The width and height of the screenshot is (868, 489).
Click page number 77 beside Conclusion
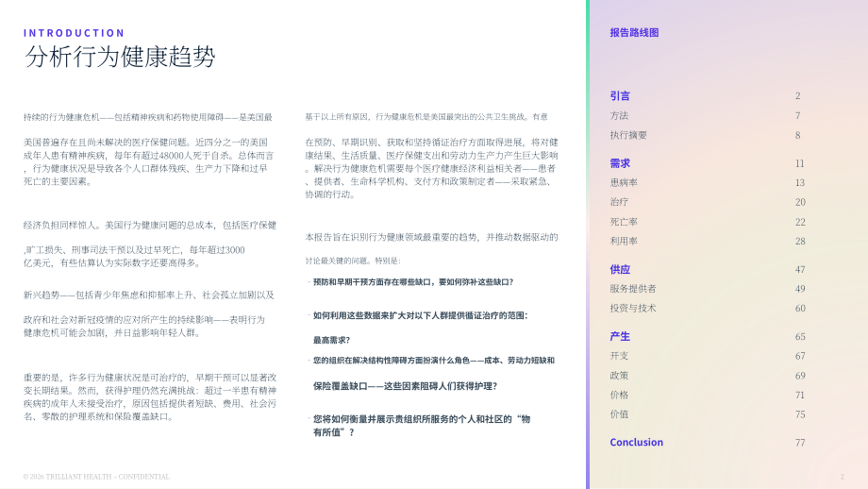coord(800,443)
